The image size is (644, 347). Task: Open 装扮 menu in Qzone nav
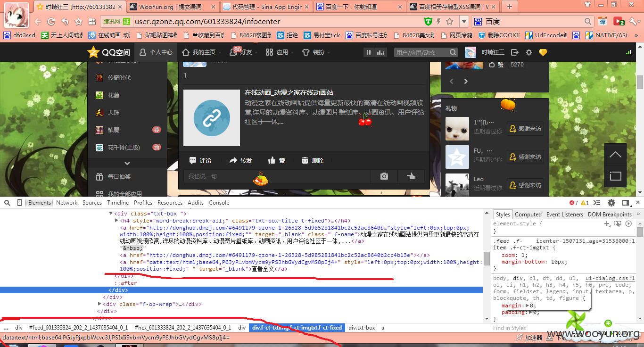tap(314, 52)
